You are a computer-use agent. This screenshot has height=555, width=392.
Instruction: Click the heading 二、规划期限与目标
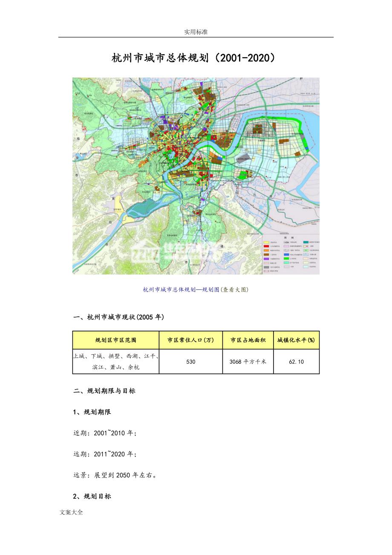[104, 390]
